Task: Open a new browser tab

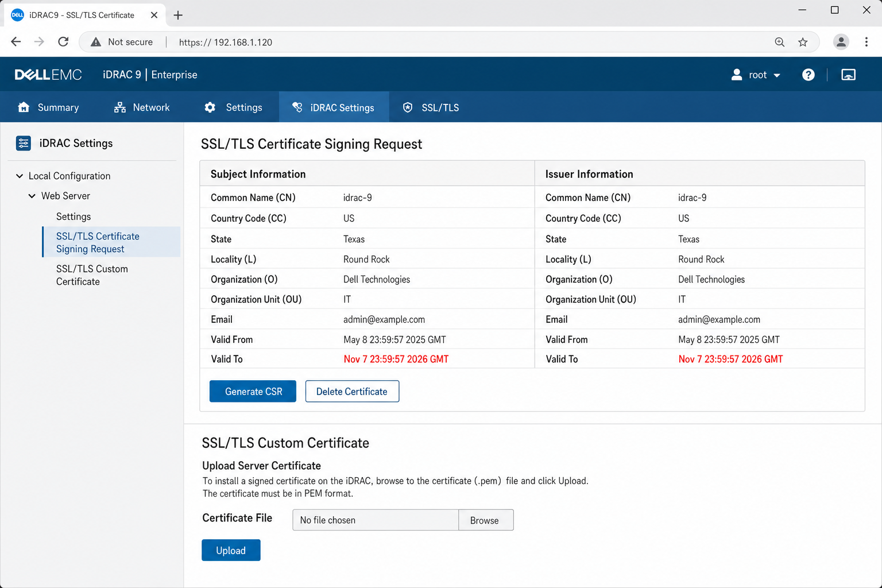Action: click(178, 16)
